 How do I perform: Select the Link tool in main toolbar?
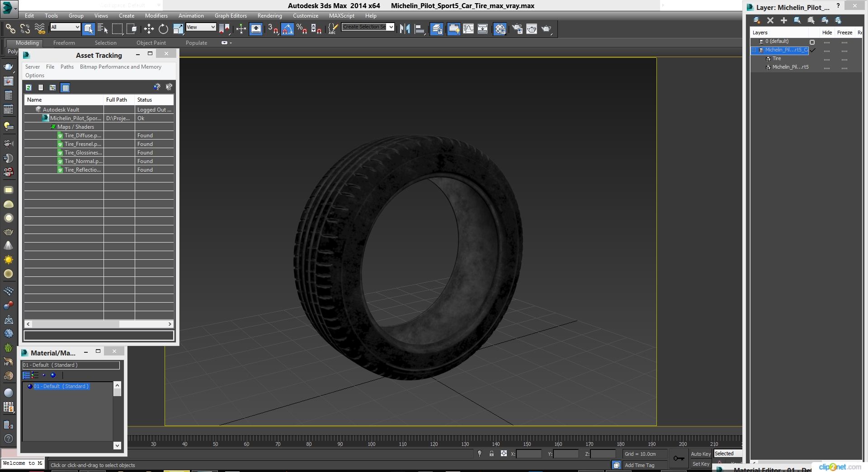pyautogui.click(x=10, y=29)
